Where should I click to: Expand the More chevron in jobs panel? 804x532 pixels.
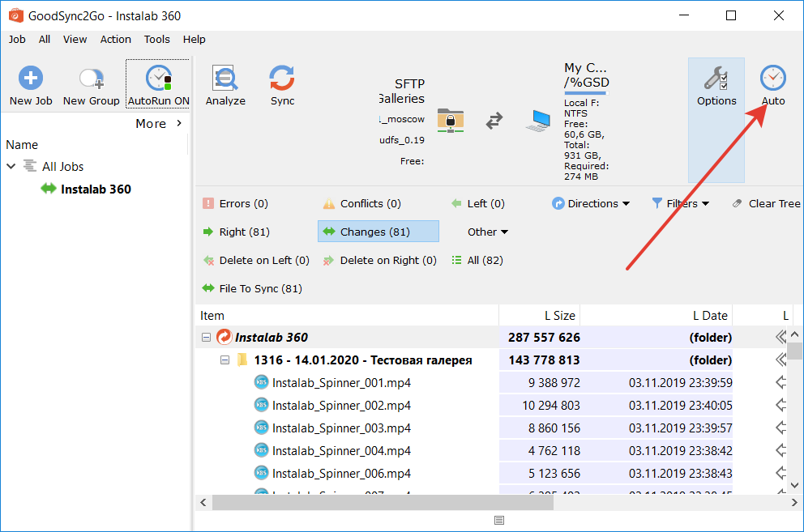pos(179,123)
